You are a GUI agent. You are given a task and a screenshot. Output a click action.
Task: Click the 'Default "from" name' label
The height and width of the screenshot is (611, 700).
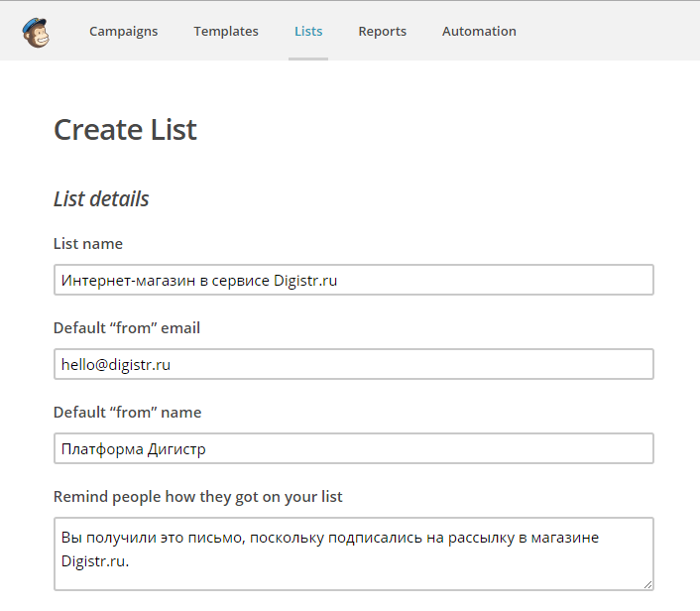coord(127,412)
